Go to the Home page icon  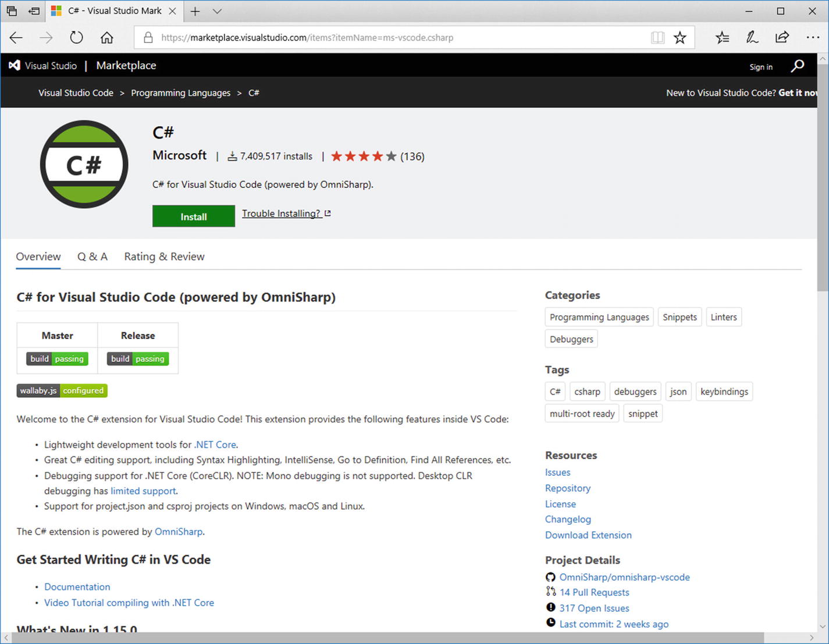coord(107,38)
